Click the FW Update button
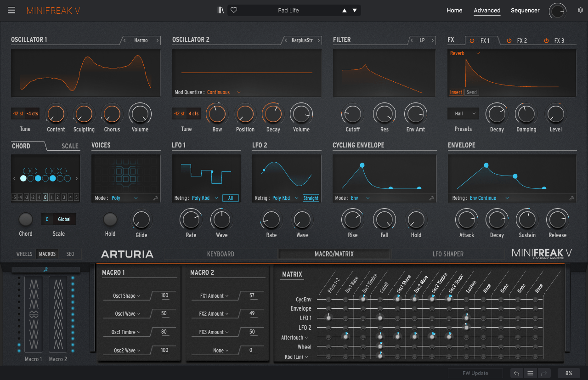This screenshot has width=588, height=380. 475,373
